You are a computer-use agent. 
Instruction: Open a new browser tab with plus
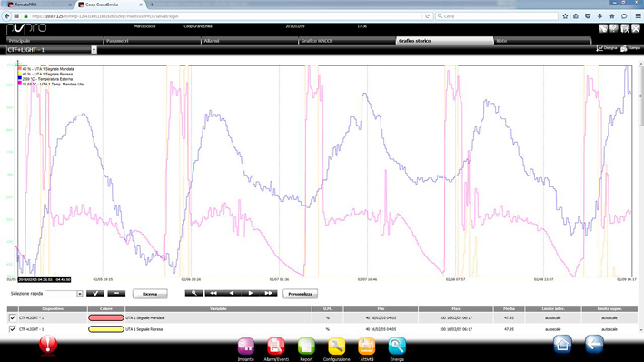(x=152, y=5)
